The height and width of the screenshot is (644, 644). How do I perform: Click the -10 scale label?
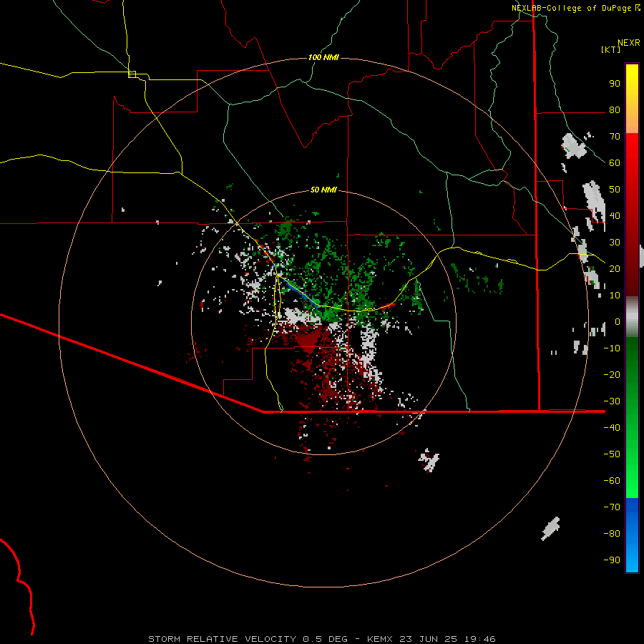click(x=612, y=348)
